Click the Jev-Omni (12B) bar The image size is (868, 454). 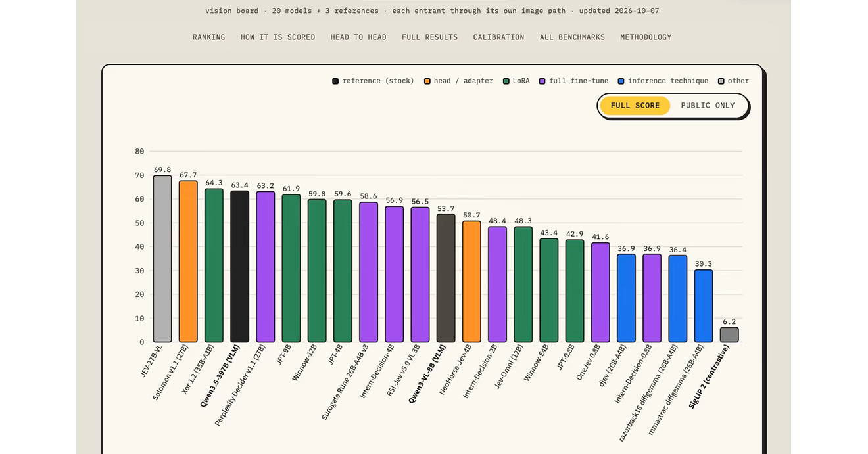[x=523, y=284]
